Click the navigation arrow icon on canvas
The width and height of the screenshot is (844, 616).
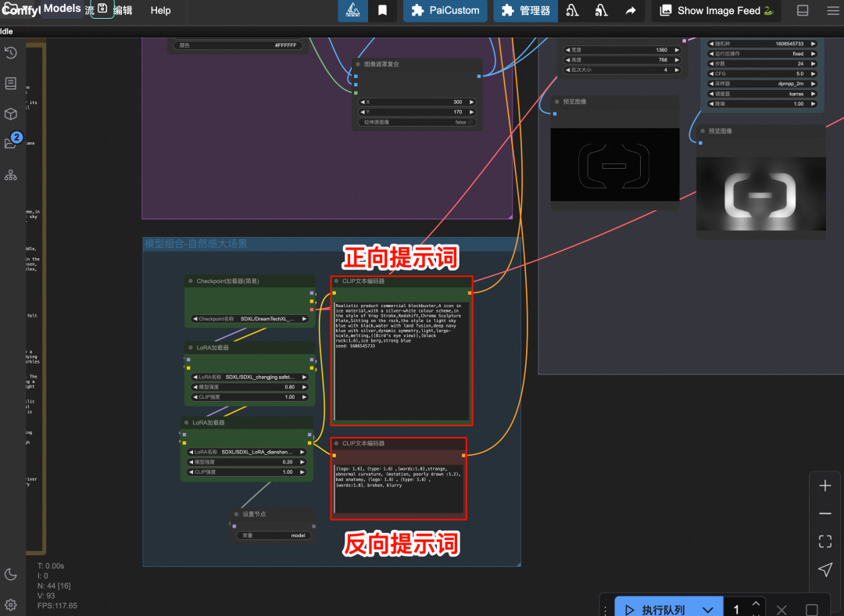(824, 570)
